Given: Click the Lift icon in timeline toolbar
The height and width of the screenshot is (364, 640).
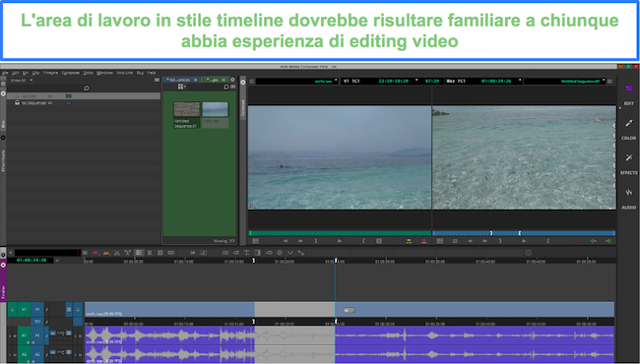Looking at the screenshot, I should (127, 253).
